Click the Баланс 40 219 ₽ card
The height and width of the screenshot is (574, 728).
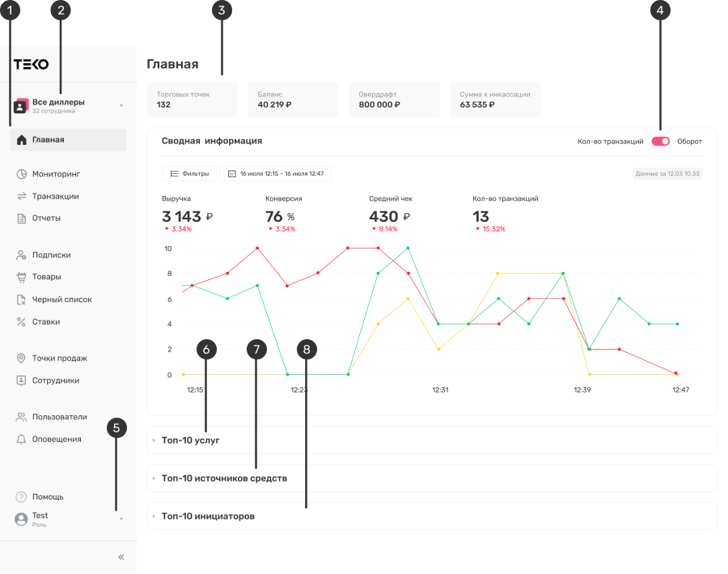coord(293,100)
